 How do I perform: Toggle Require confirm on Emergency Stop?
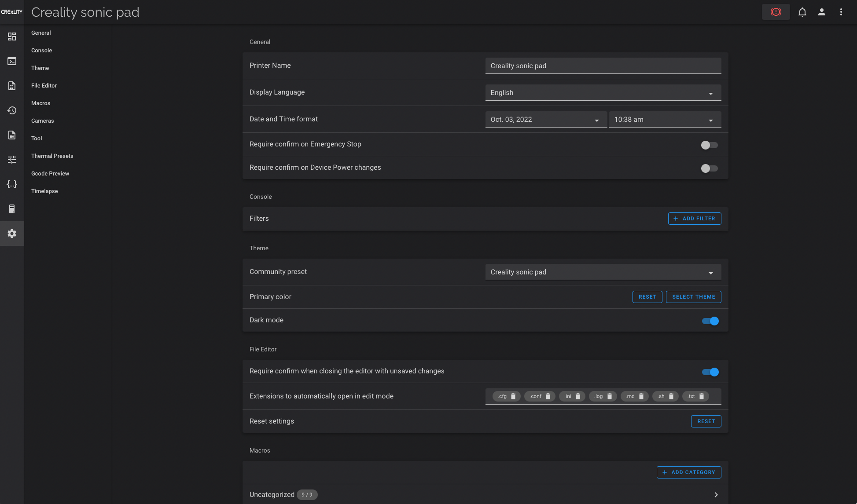pos(709,145)
